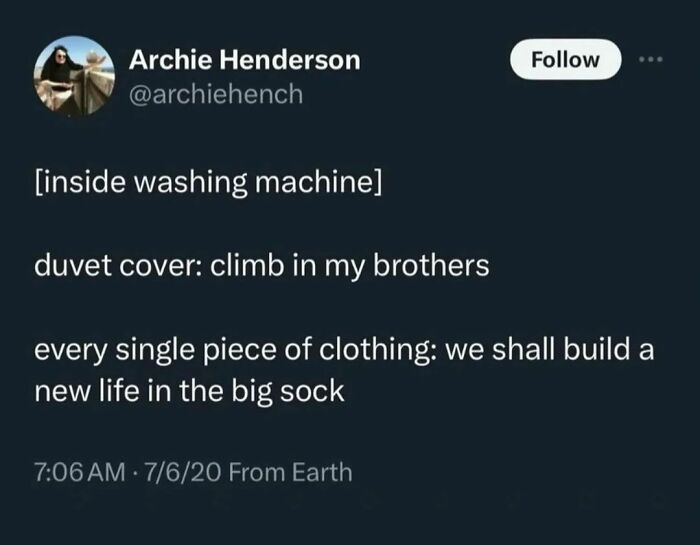700x545 pixels.
Task: Click the 'new life in the big sock' line
Action: point(189,391)
